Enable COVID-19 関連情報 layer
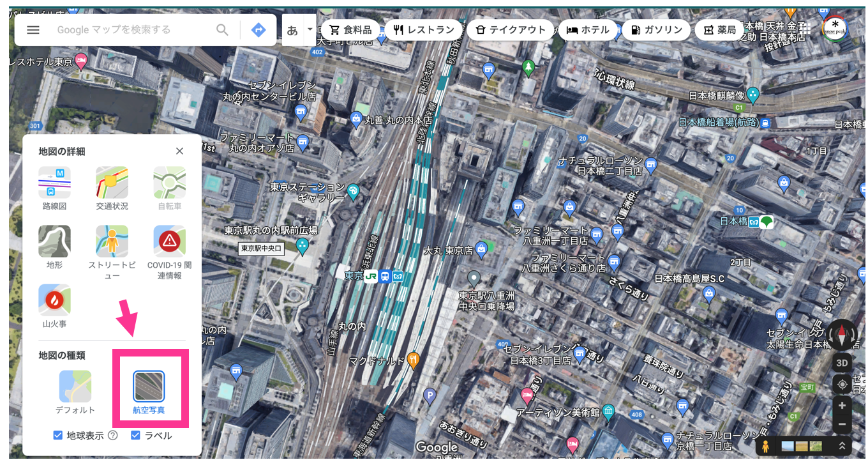The image size is (868, 460). pos(169,241)
